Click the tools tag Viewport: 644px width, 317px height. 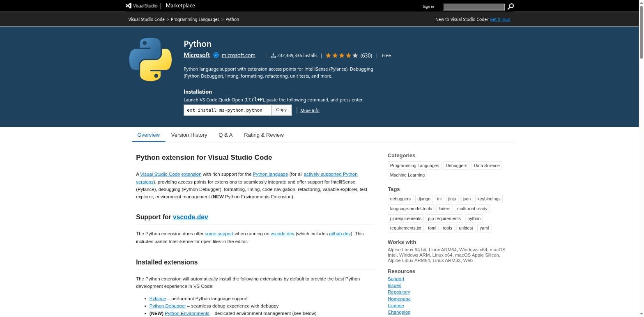tap(447, 228)
